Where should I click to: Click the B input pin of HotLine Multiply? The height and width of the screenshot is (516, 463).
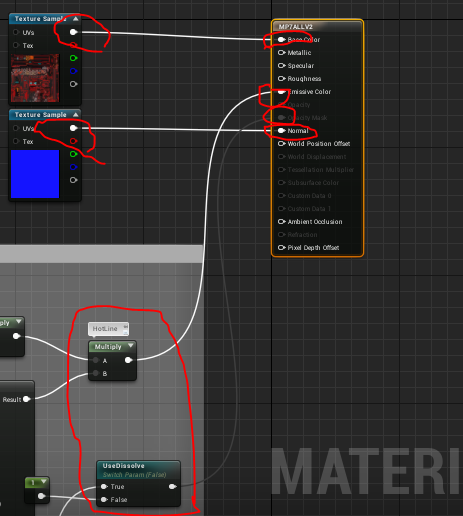96,373
